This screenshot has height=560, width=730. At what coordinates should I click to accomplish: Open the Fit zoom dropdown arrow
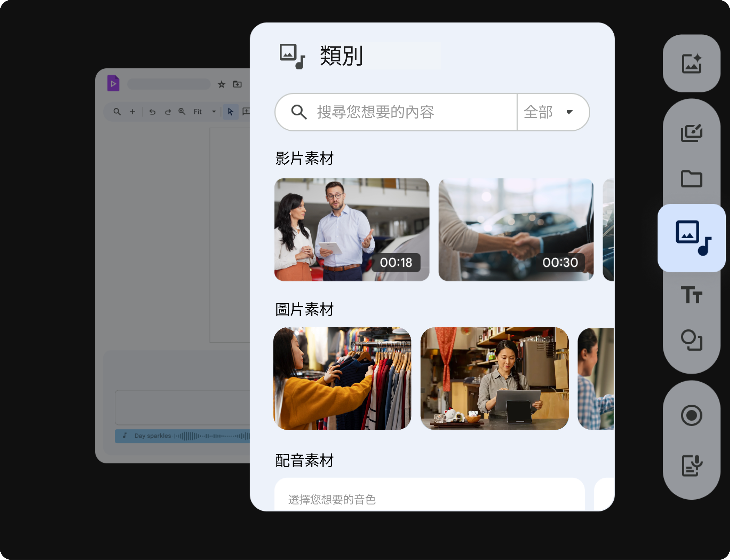tap(214, 112)
